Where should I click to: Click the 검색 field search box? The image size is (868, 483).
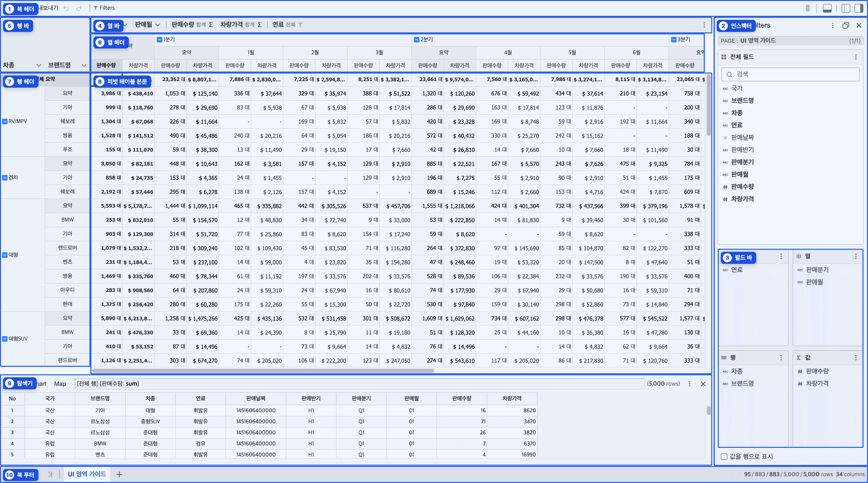point(790,75)
